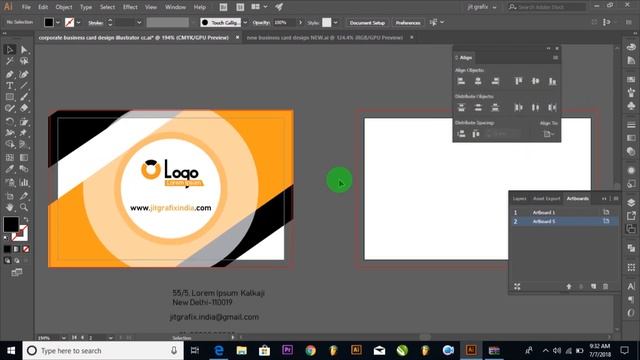Select the Hand tool
Image resolution: width=640 pixels, height=360 pixels.
(x=10, y=207)
